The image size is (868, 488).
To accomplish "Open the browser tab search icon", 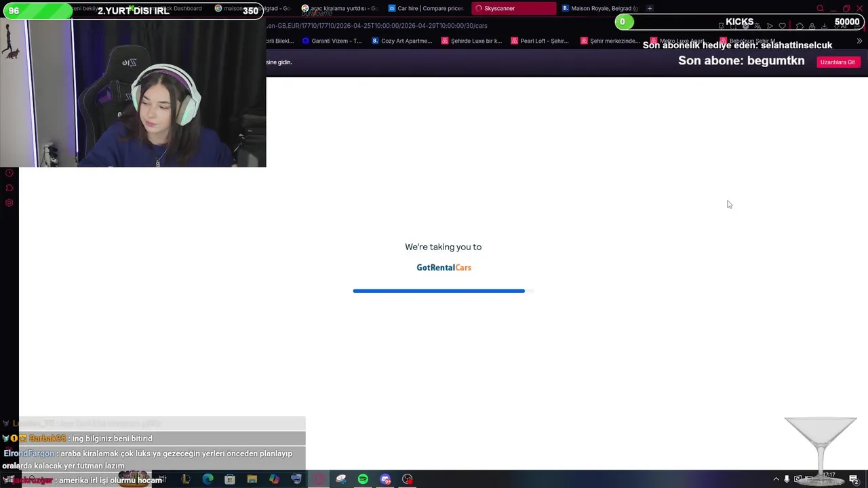I will [x=820, y=8].
